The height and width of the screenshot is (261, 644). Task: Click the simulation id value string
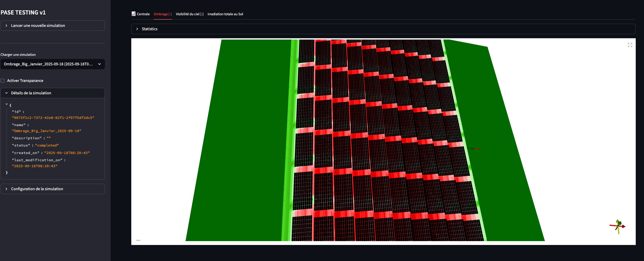(53, 118)
